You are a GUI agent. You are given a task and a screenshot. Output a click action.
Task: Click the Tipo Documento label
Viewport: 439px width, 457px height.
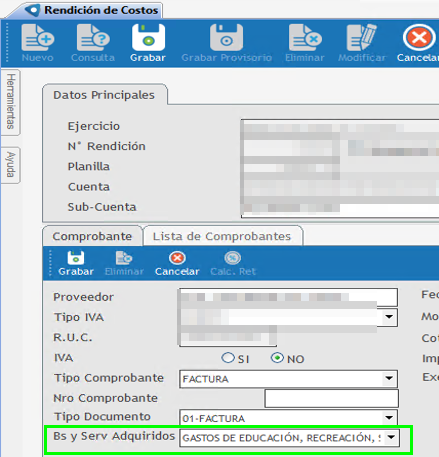click(x=102, y=417)
